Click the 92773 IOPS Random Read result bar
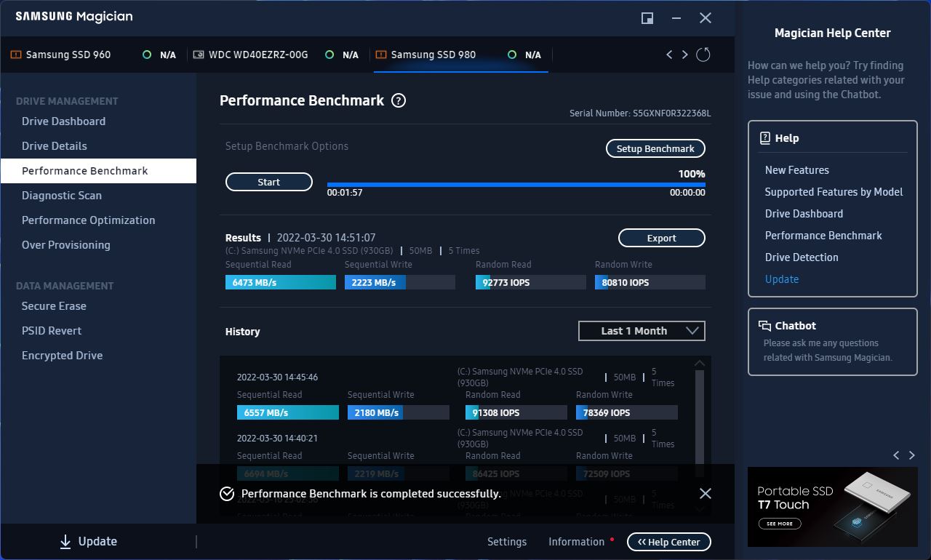This screenshot has width=931, height=560. [531, 282]
